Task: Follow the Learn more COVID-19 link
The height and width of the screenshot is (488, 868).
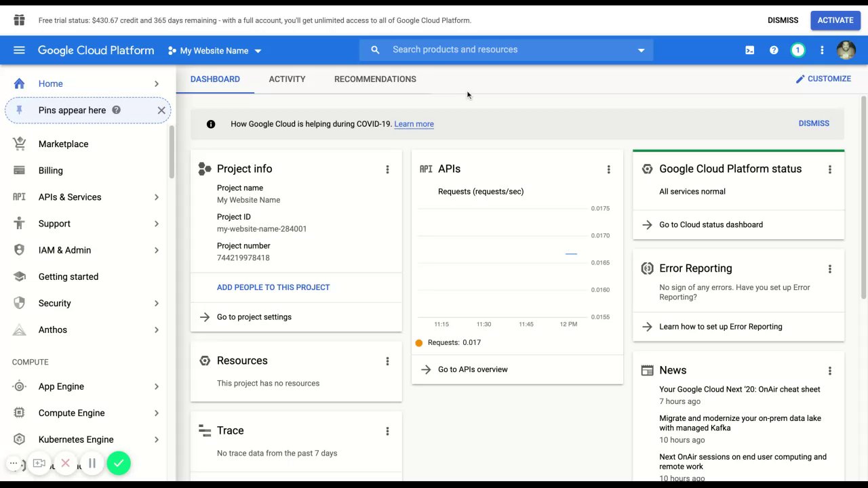Action: [414, 124]
